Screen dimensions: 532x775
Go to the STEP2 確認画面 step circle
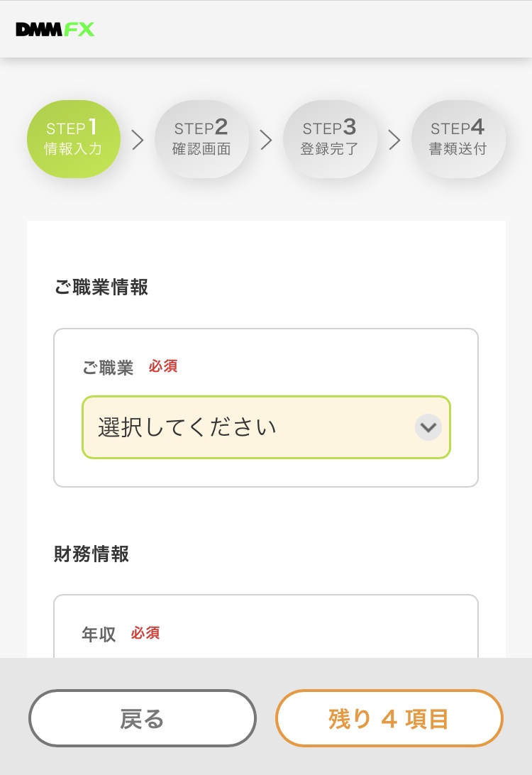pos(201,139)
